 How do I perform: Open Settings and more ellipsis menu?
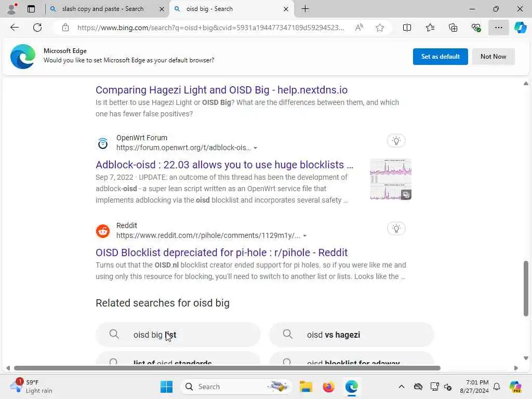tap(498, 28)
